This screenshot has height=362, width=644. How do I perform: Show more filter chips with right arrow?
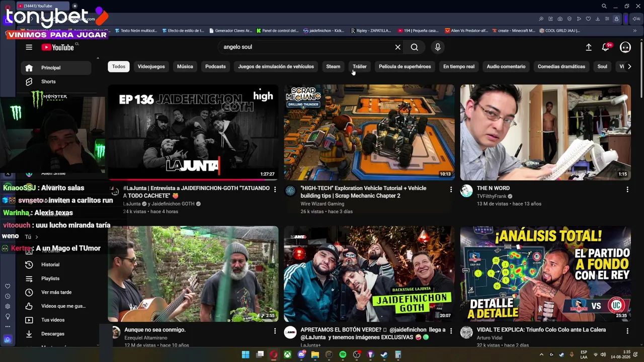coord(629,66)
